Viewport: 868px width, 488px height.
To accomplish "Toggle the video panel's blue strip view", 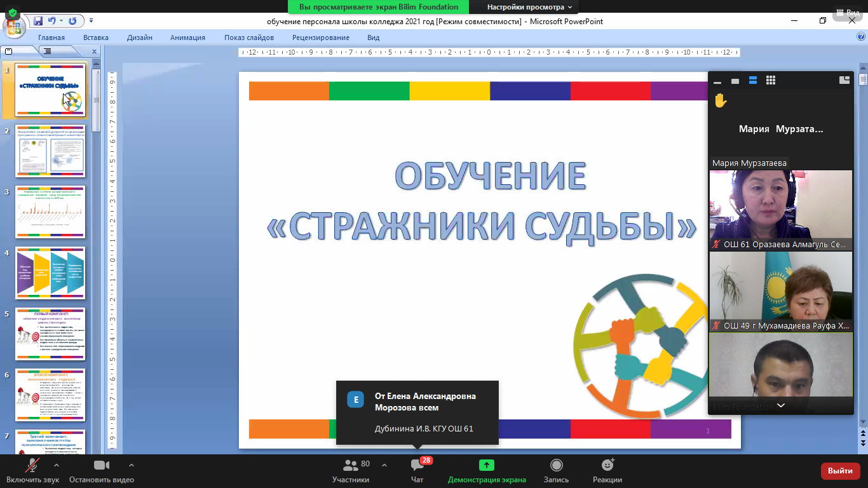I will 753,81.
